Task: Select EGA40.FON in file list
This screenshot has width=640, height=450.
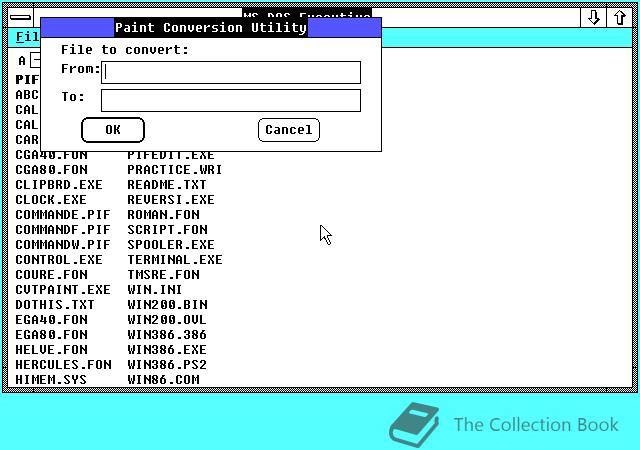Action: point(51,320)
